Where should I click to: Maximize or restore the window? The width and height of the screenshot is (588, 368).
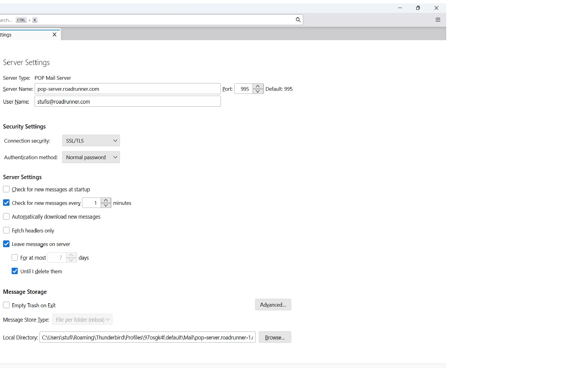point(418,8)
